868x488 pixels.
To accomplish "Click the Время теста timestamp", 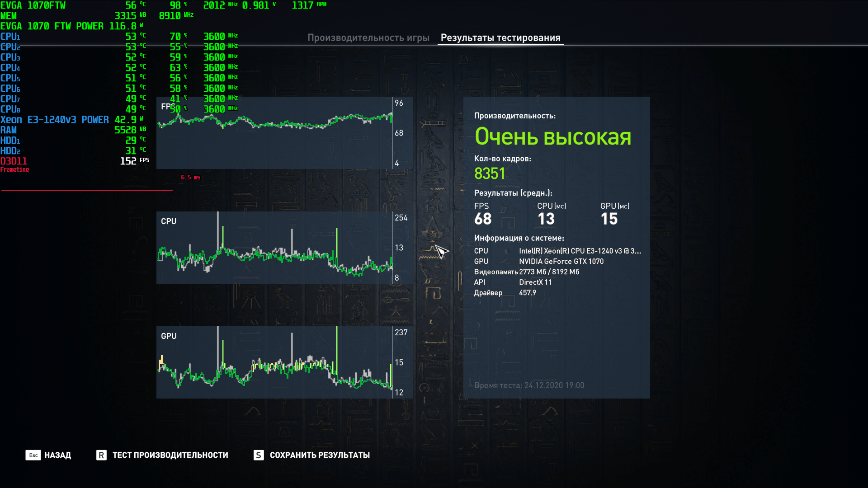I will click(x=529, y=385).
